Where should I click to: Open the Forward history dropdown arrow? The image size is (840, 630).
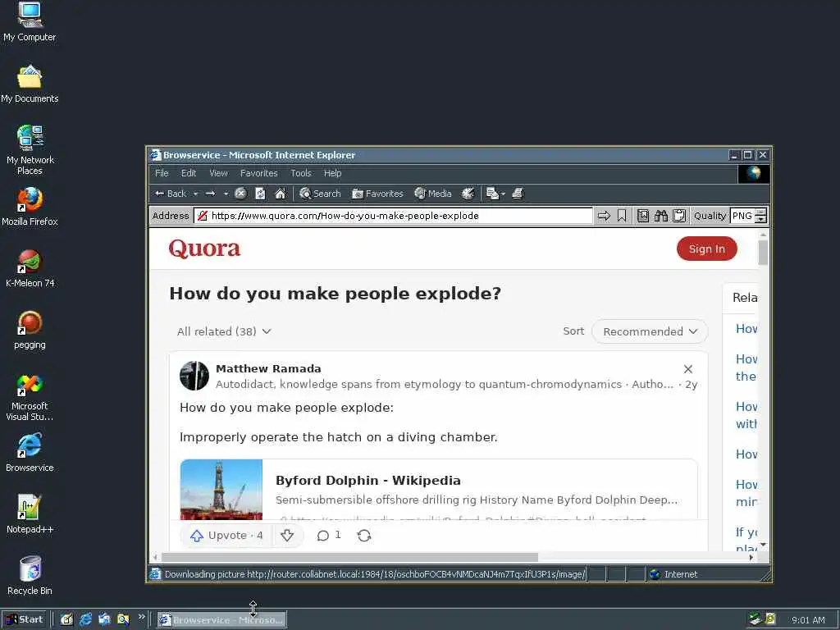226,194
